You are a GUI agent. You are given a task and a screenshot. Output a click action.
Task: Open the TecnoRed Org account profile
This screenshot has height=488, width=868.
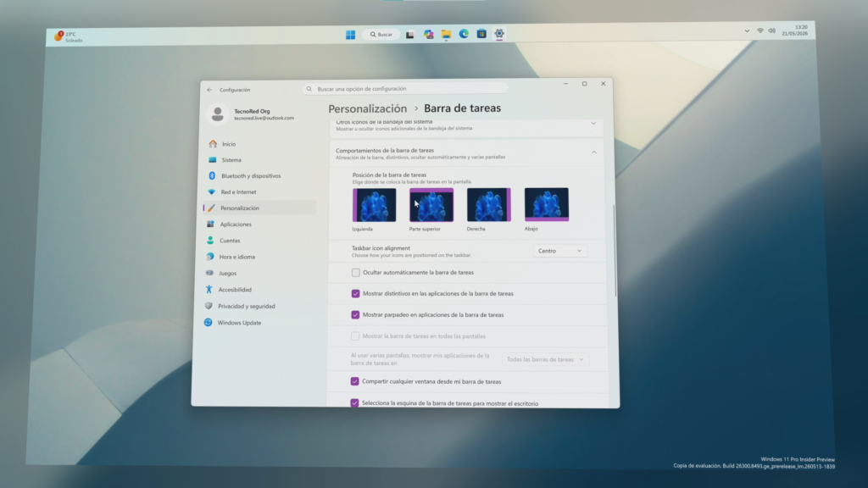(x=251, y=114)
